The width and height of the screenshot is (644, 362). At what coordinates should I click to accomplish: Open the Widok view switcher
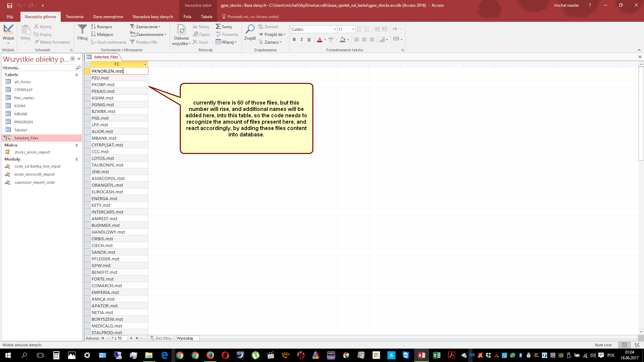8,34
